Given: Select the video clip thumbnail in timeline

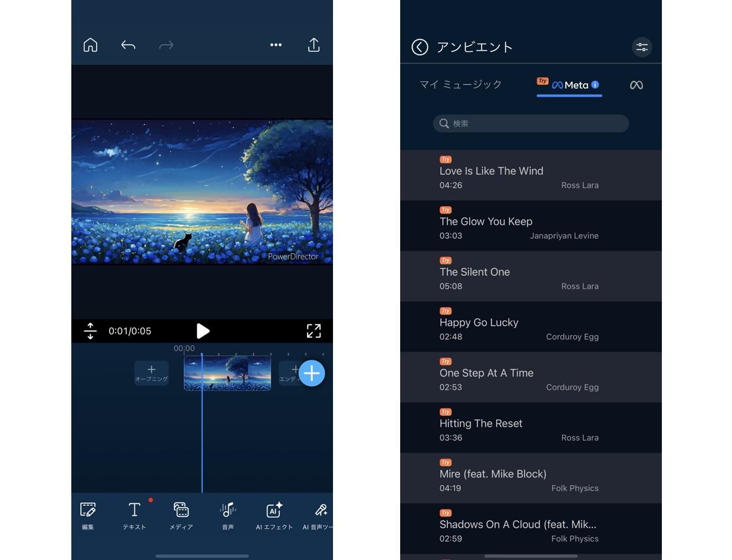Looking at the screenshot, I should [x=227, y=373].
